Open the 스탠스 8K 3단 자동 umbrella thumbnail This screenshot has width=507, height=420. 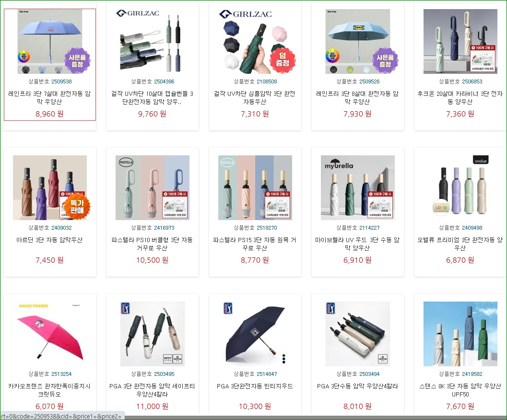pyautogui.click(x=460, y=334)
